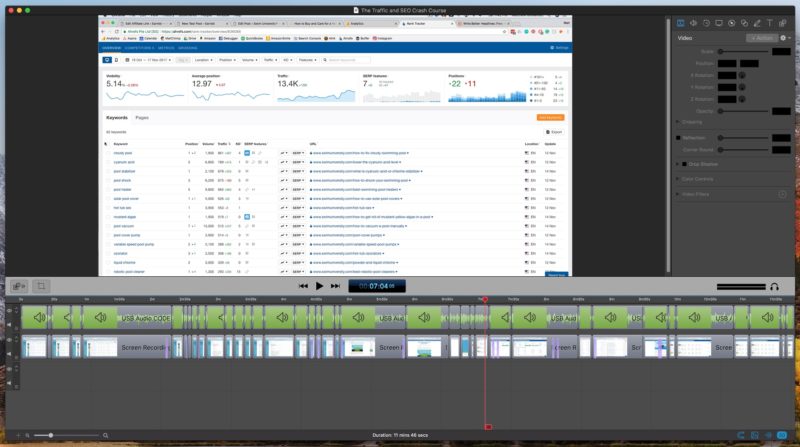Image resolution: width=800 pixels, height=447 pixels.
Task: Hide the Screen Recording track with eye icon
Action: point(9,340)
